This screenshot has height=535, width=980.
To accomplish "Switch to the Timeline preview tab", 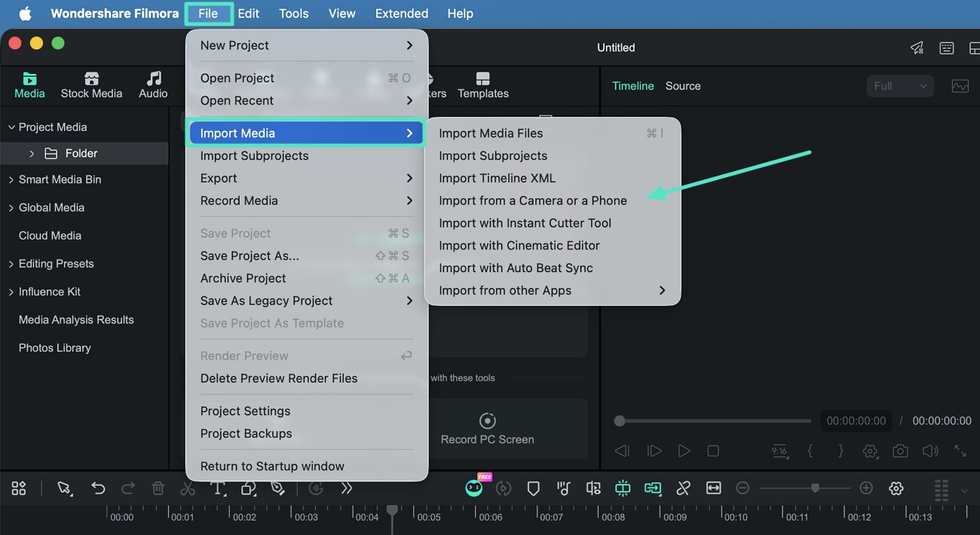I will (x=633, y=86).
